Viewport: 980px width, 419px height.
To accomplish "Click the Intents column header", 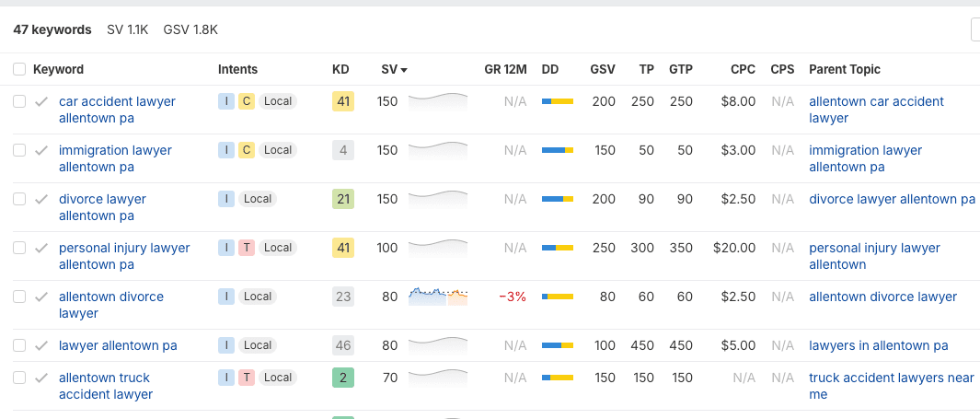I will pos(237,69).
